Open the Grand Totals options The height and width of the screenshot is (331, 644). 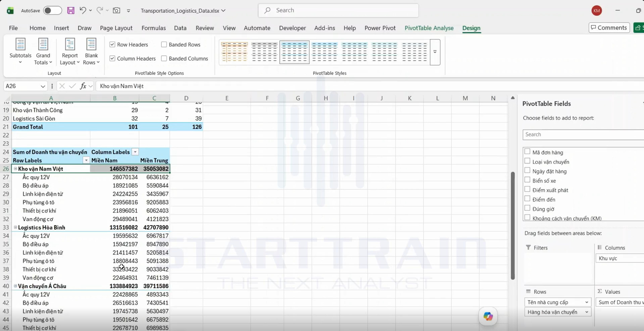(x=43, y=51)
